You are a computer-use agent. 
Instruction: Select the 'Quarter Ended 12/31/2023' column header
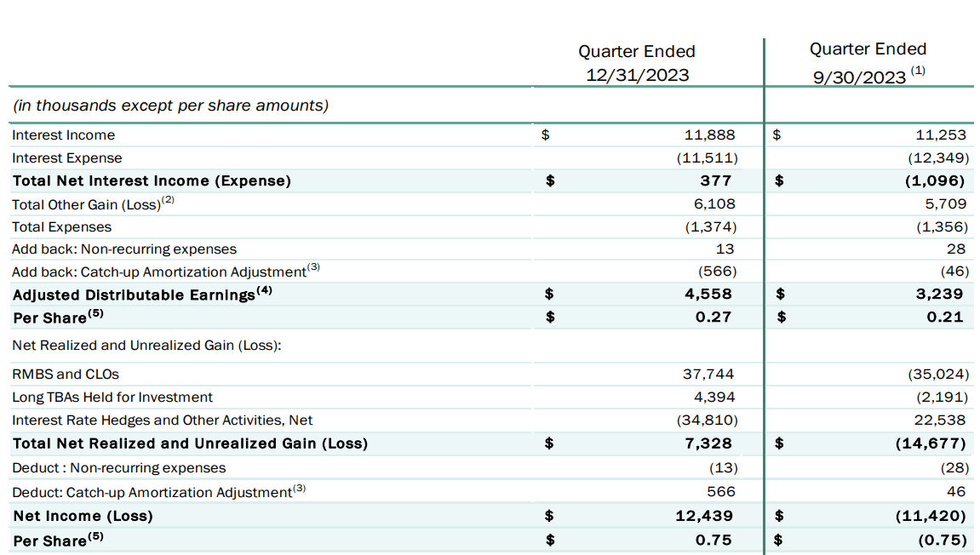click(637, 63)
